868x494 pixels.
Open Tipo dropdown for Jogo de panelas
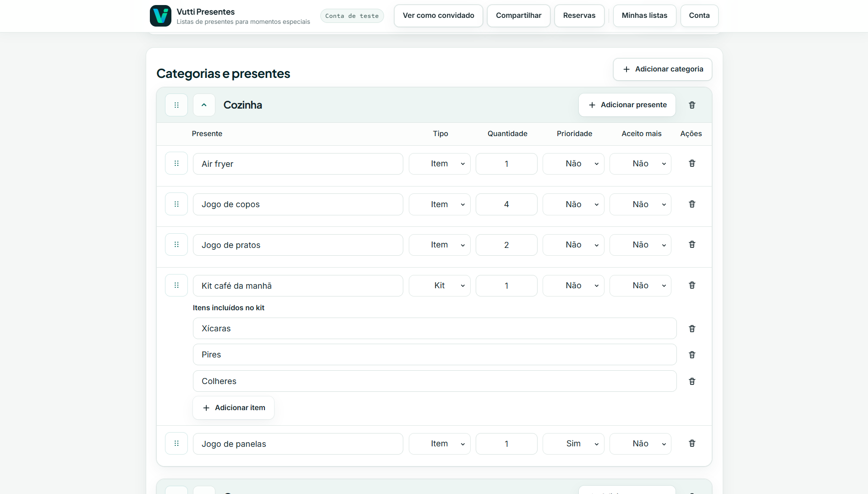pyautogui.click(x=439, y=444)
